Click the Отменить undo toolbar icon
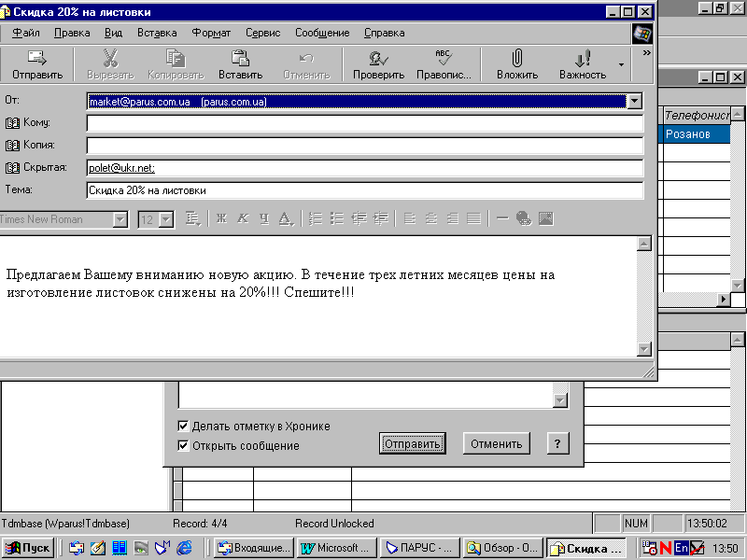This screenshot has height=560, width=747. pyautogui.click(x=306, y=59)
